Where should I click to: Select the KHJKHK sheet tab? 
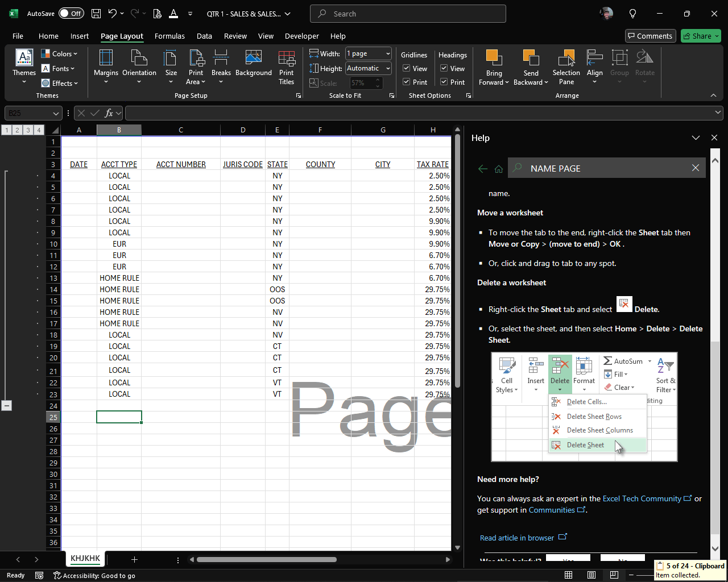pyautogui.click(x=85, y=559)
